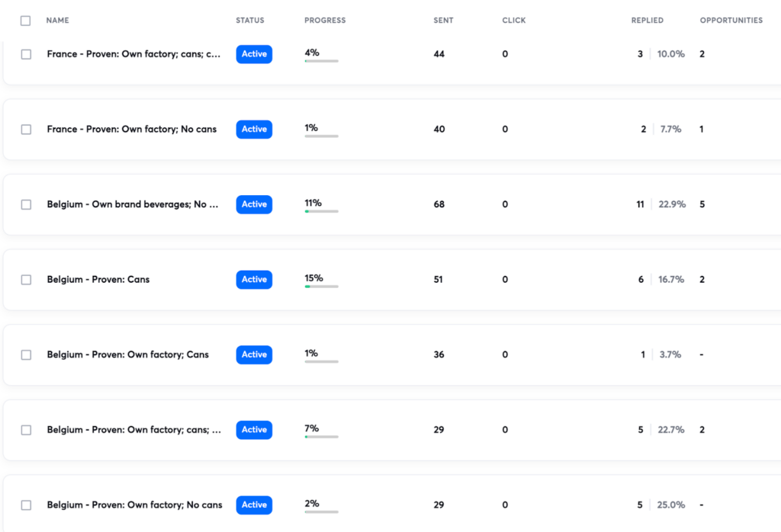The height and width of the screenshot is (532, 781).
Task: Sort by the Sent column header
Action: pyautogui.click(x=443, y=21)
